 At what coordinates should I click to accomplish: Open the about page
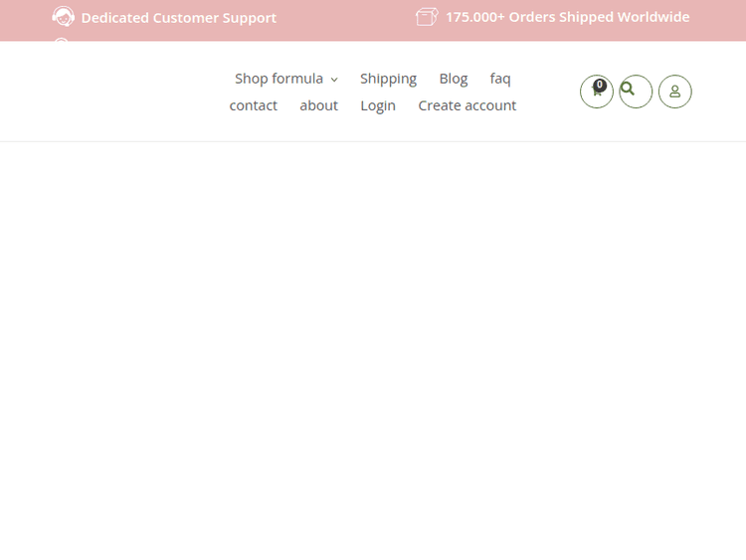pos(318,105)
